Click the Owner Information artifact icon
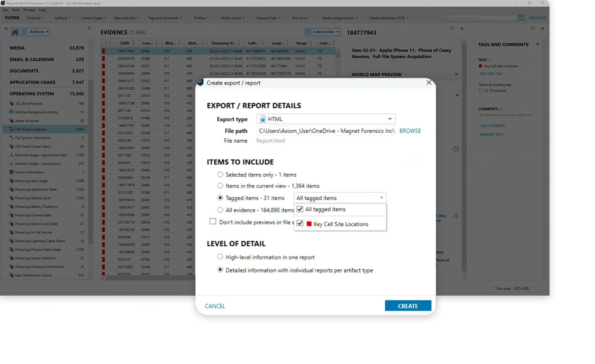The height and width of the screenshot is (364, 595). 12,172
